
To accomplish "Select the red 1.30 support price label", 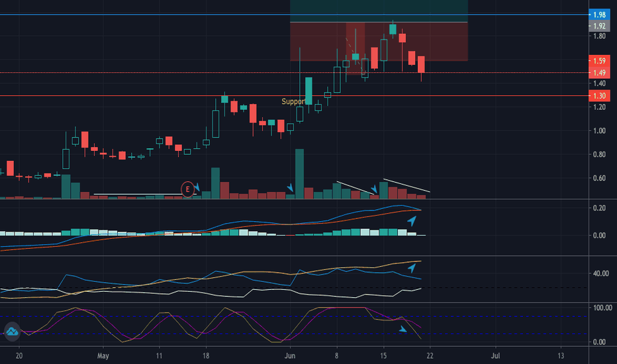I will pyautogui.click(x=599, y=95).
